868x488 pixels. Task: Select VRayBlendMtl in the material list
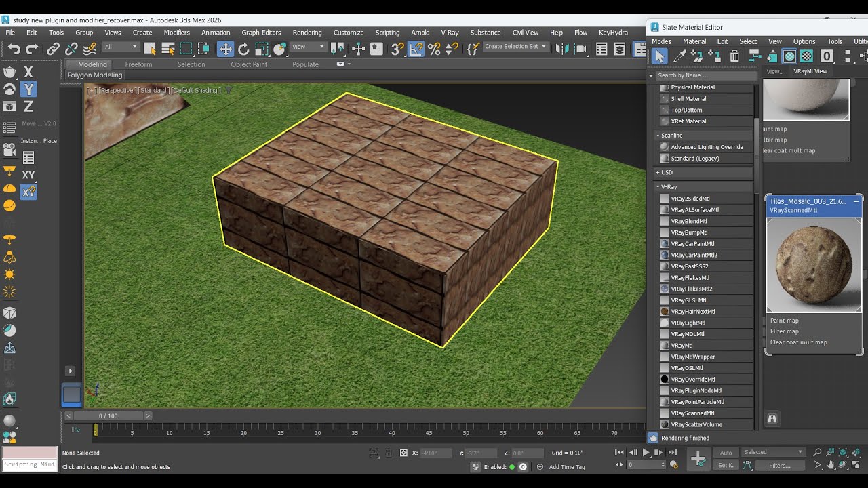tap(705, 221)
